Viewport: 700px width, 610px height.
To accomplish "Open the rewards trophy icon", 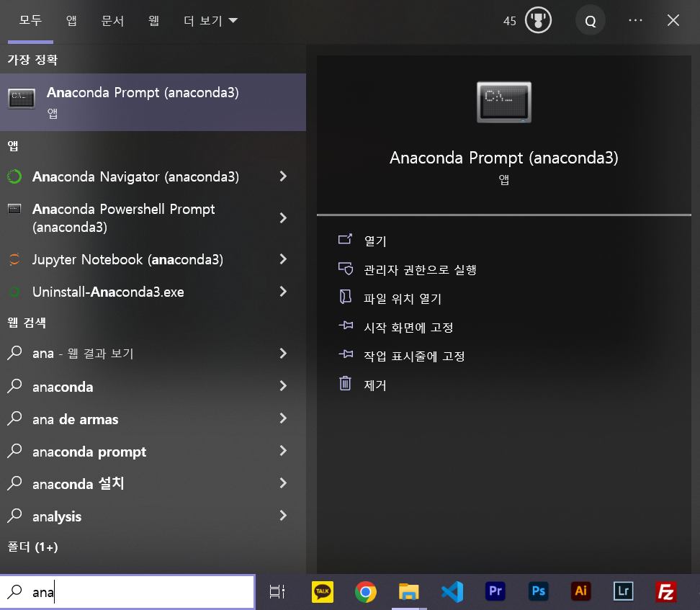I will 538,21.
